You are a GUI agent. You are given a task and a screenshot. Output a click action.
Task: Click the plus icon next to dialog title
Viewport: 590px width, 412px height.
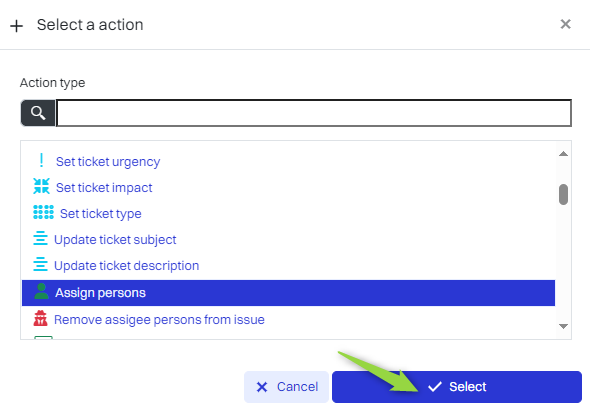pos(16,26)
